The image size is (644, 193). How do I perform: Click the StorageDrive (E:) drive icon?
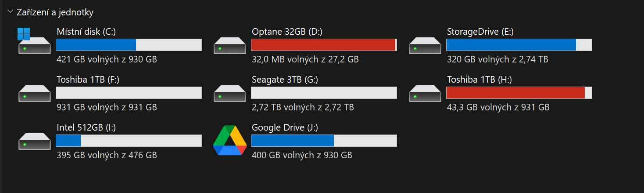point(425,45)
